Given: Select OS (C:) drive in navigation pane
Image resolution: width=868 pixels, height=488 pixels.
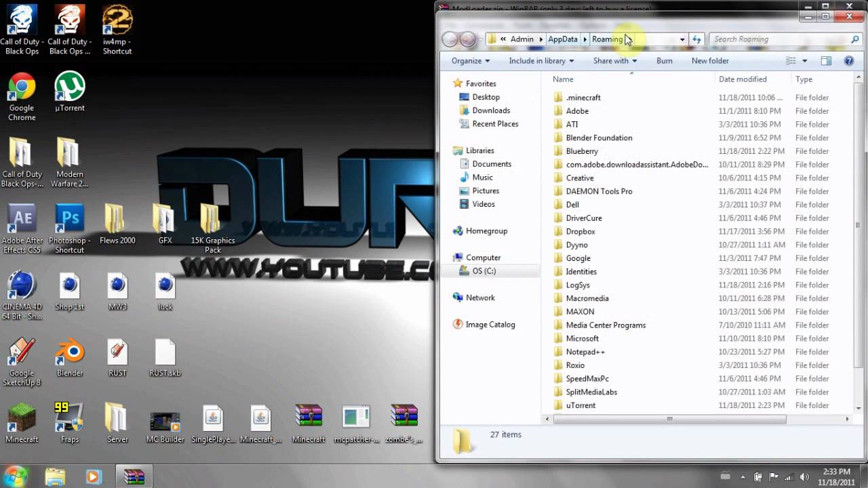Looking at the screenshot, I should pyautogui.click(x=484, y=271).
